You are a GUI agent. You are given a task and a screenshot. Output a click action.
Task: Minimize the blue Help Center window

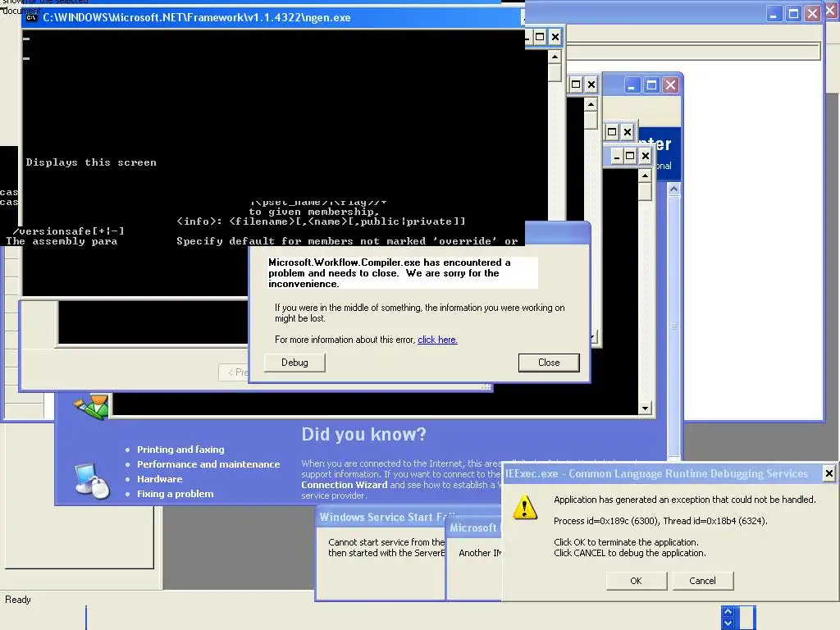pyautogui.click(x=632, y=85)
